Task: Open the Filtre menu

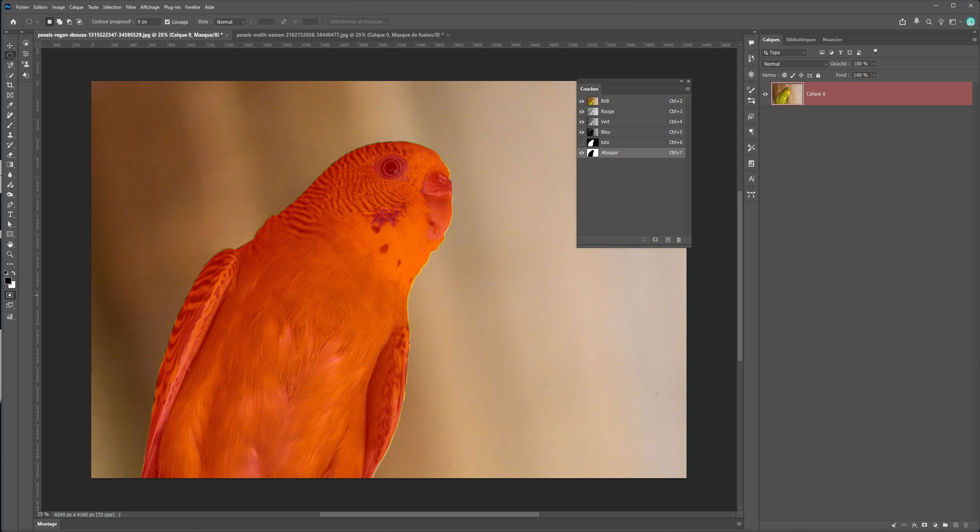Action: click(x=131, y=7)
